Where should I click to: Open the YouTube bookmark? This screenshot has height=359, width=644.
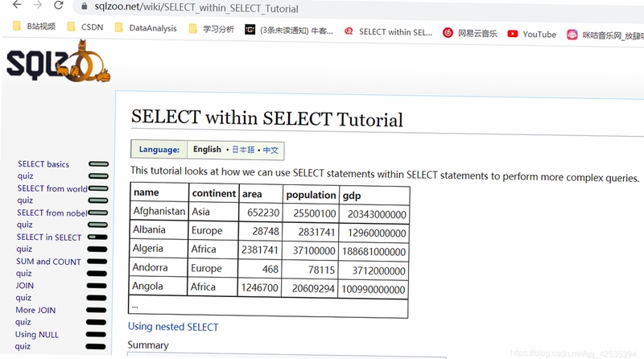tap(531, 34)
